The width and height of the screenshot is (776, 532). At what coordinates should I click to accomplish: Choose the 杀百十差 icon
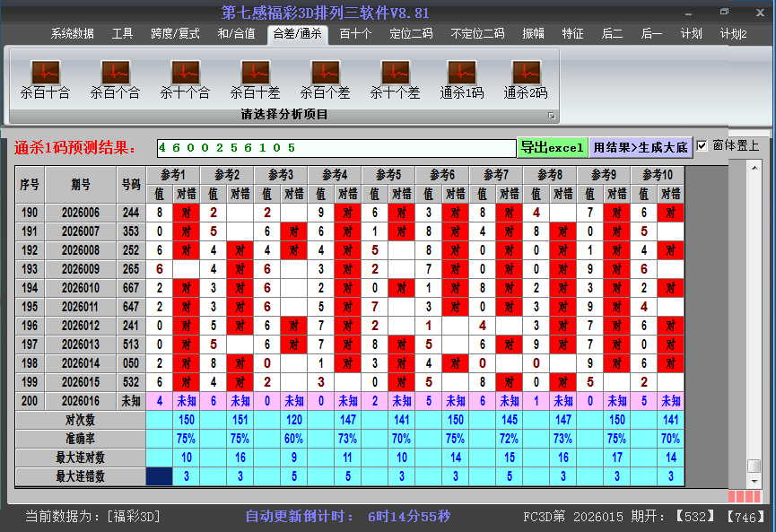pyautogui.click(x=255, y=79)
